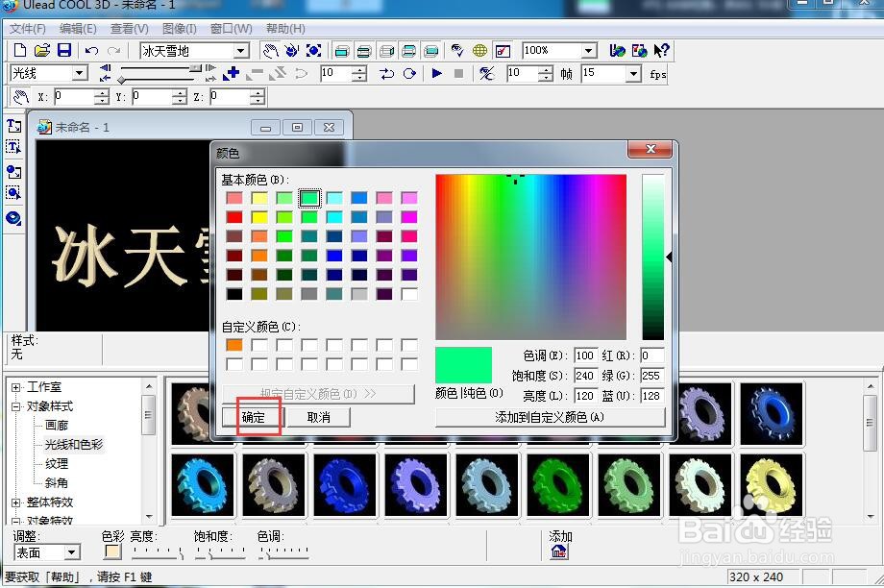This screenshot has width=884, height=588.
Task: Click the New document icon
Action: click(x=20, y=51)
